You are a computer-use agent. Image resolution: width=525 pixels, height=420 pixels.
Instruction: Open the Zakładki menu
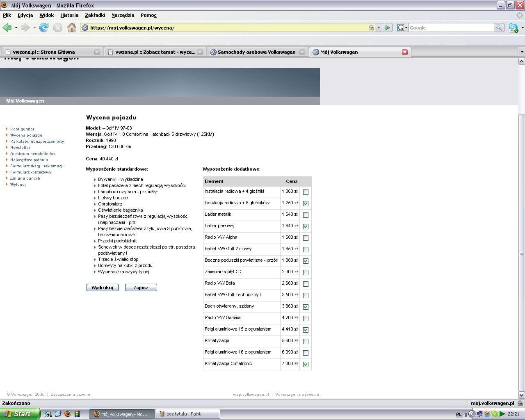(x=95, y=15)
